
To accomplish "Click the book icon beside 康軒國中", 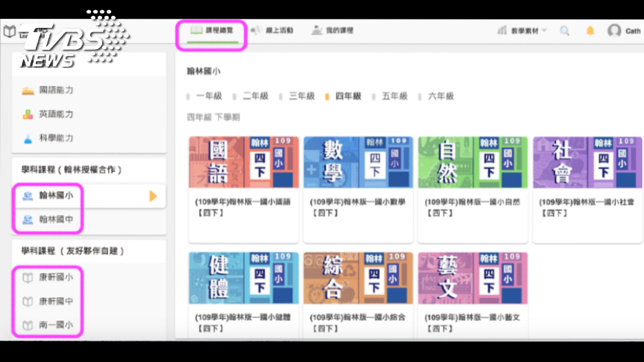I will [27, 302].
